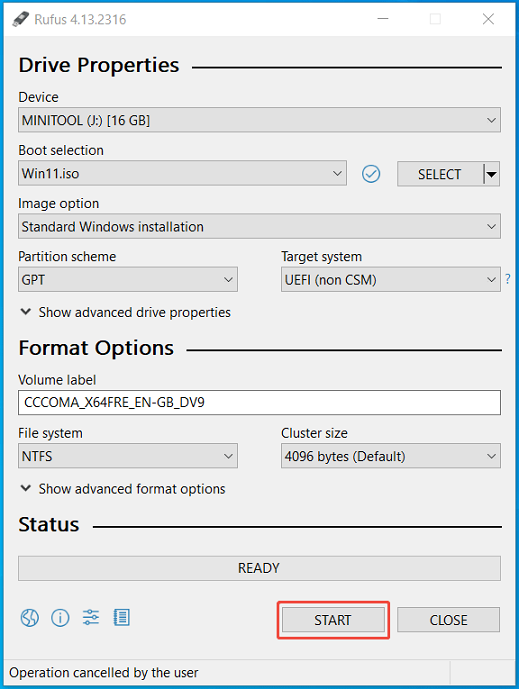This screenshot has height=689, width=519.
Task: Open the Boot selection Win11.iso dropdown
Action: [x=182, y=174]
